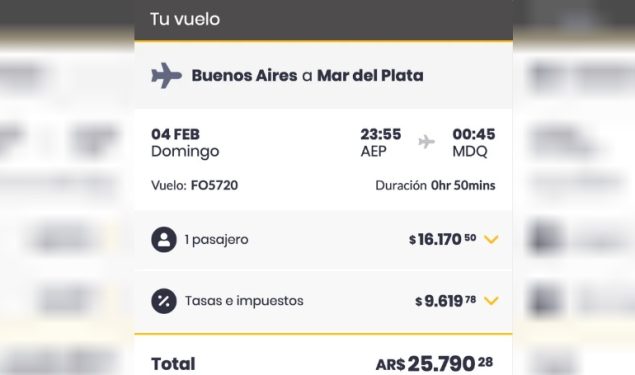Click the $9.619 taxes amount
The height and width of the screenshot is (375, 635).
(445, 301)
